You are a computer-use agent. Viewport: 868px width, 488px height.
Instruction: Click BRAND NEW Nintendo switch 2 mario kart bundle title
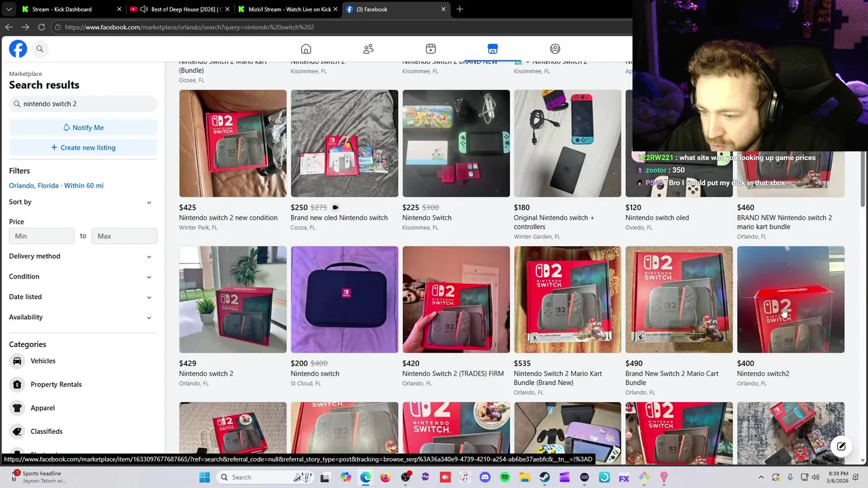click(785, 222)
